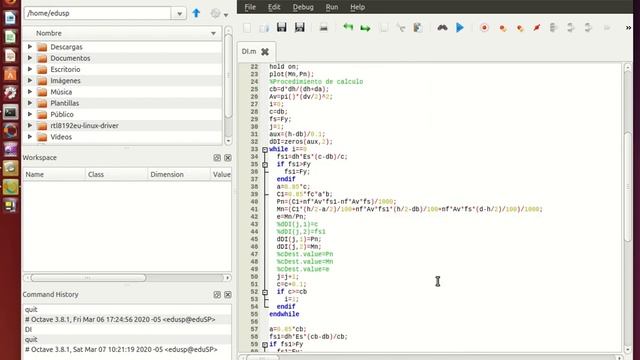The height and width of the screenshot is (360, 640).
Task: Open the File menu
Action: (x=250, y=7)
